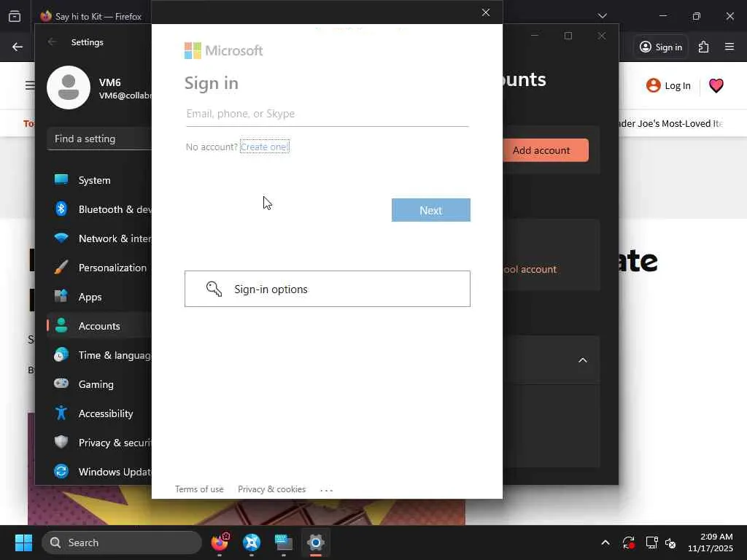The height and width of the screenshot is (560, 747).
Task: Click the key icon in Sign-in options
Action: [x=214, y=289]
